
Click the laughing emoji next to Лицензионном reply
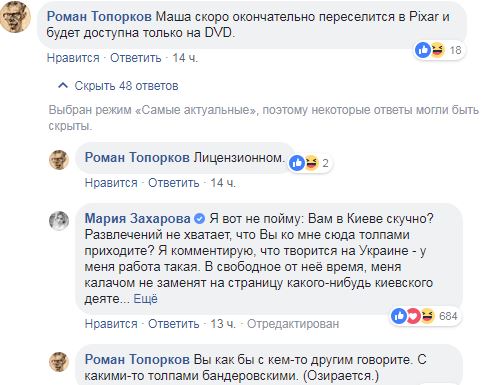tap(311, 163)
